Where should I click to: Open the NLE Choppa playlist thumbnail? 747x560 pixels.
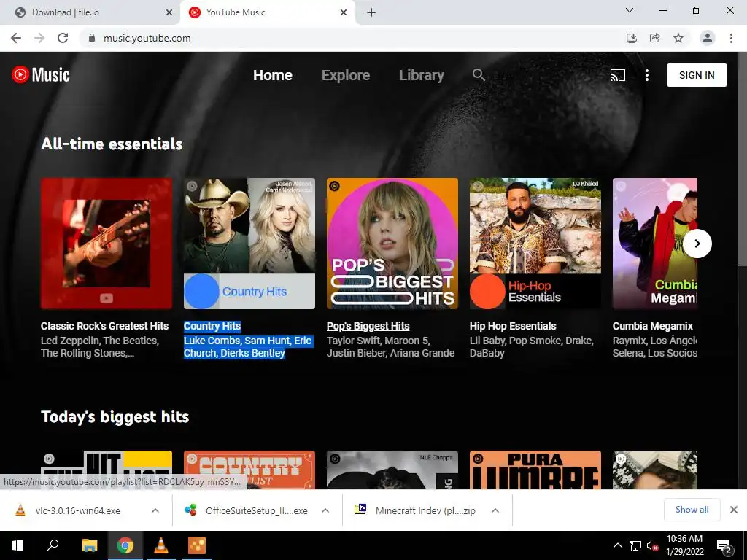pos(392,470)
